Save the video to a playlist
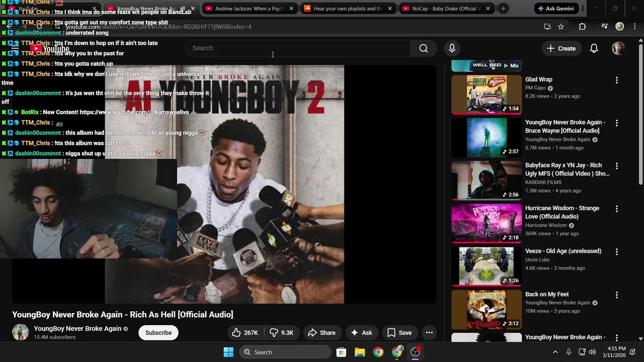Image resolution: width=644 pixels, height=362 pixels. point(399,333)
